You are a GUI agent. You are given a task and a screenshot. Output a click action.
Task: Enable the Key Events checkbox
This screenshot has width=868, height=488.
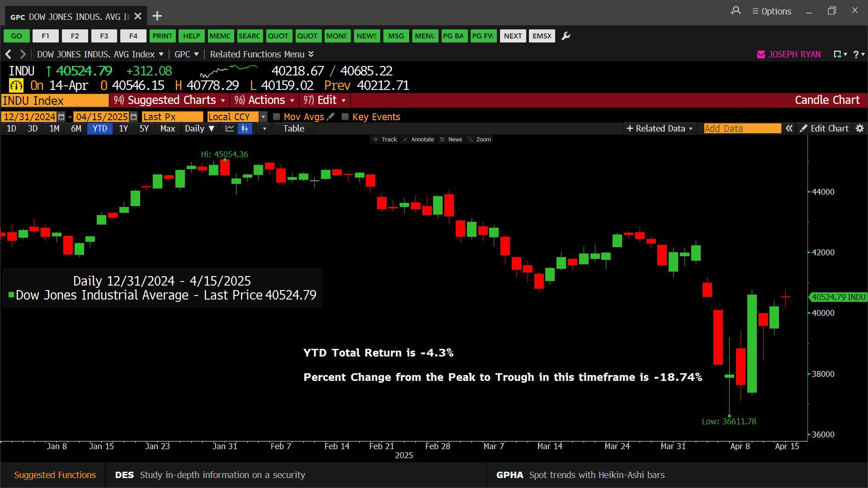coord(345,117)
